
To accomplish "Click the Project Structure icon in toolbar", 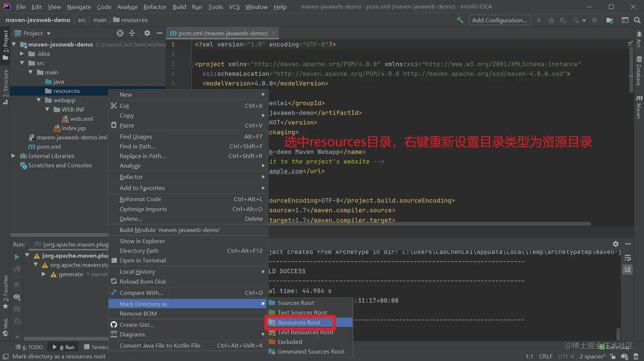I will (610, 20).
